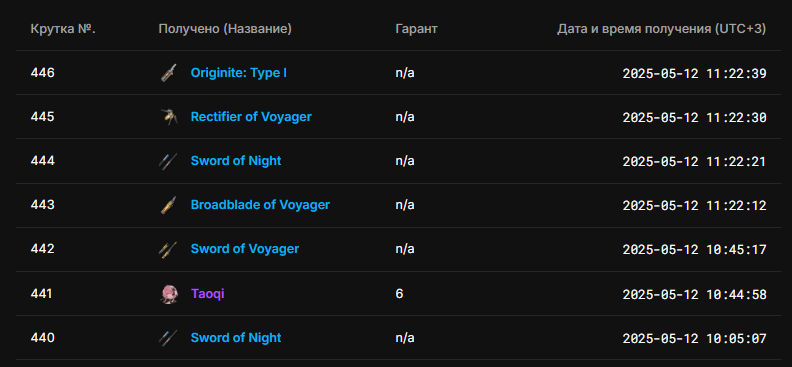Click the Rectifier of Voyager icon
Screen dimensions: 792x367
169,117
